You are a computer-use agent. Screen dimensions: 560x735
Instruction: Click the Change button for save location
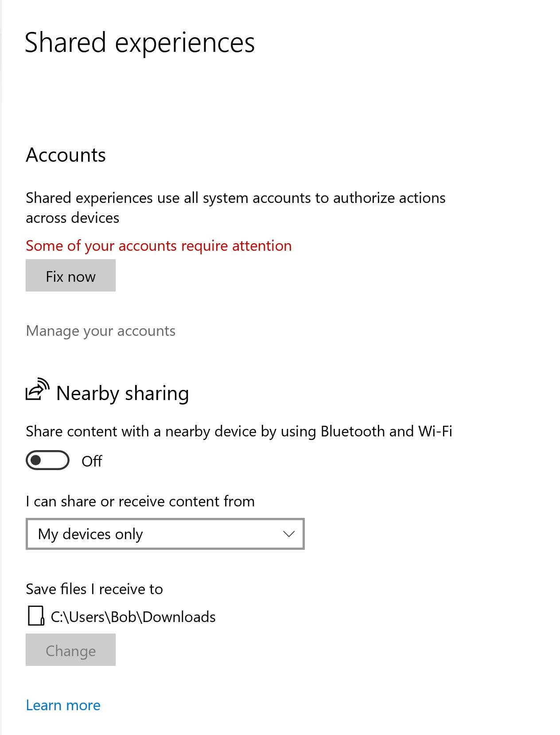(70, 650)
